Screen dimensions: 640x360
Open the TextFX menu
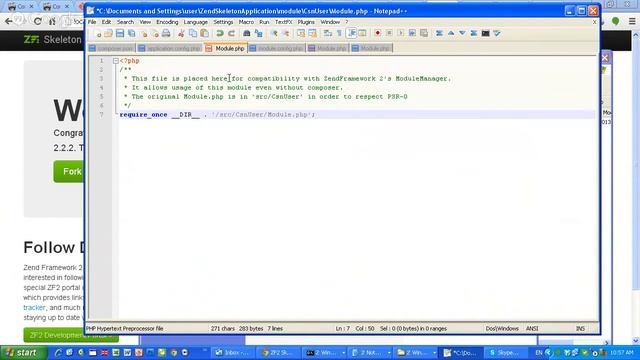pos(283,22)
